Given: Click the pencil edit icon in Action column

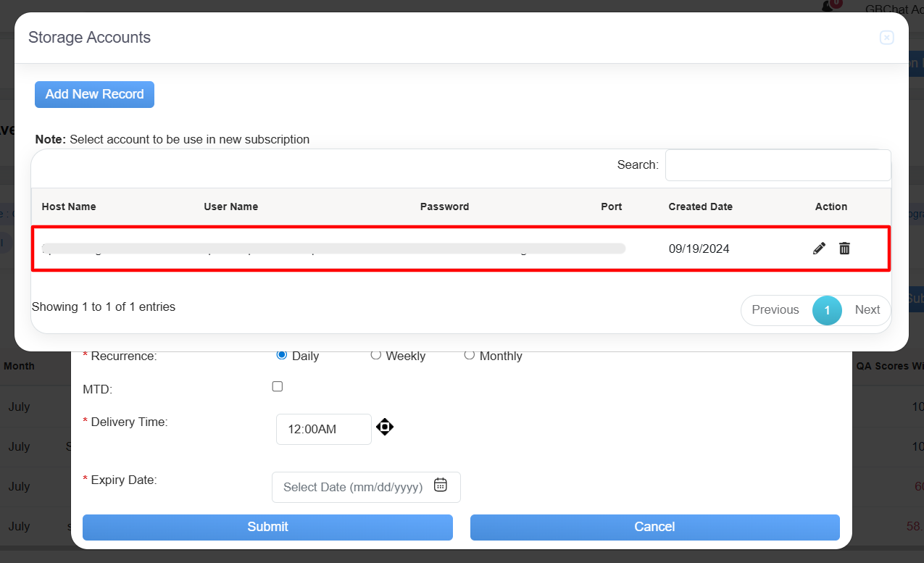Looking at the screenshot, I should (x=819, y=249).
